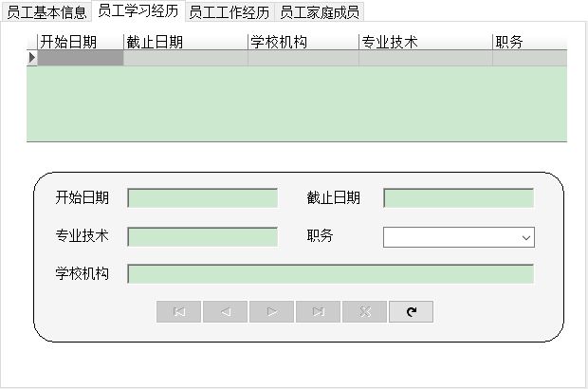Select the 学校机构 cell in grid row

(303, 58)
